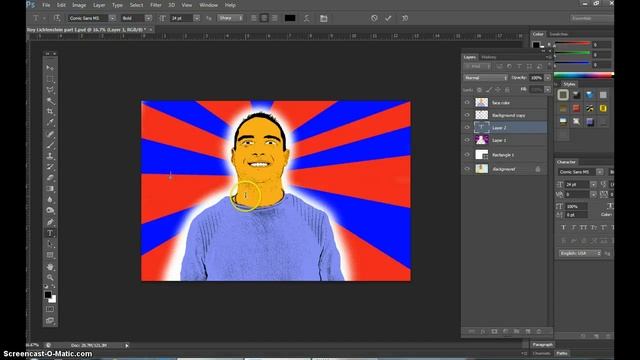Select the Lasso tool
Screen dimensions: 640x360
[50, 90]
